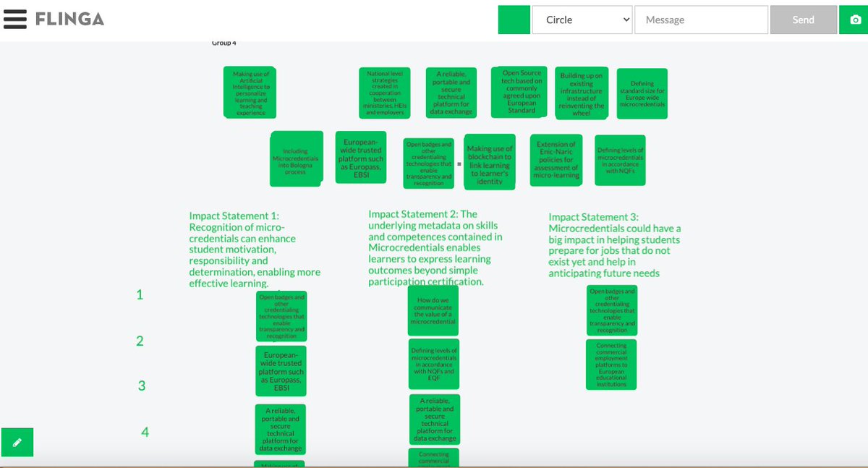868x468 pixels.
Task: Click the Impact Statement 3 text
Action: (x=615, y=245)
